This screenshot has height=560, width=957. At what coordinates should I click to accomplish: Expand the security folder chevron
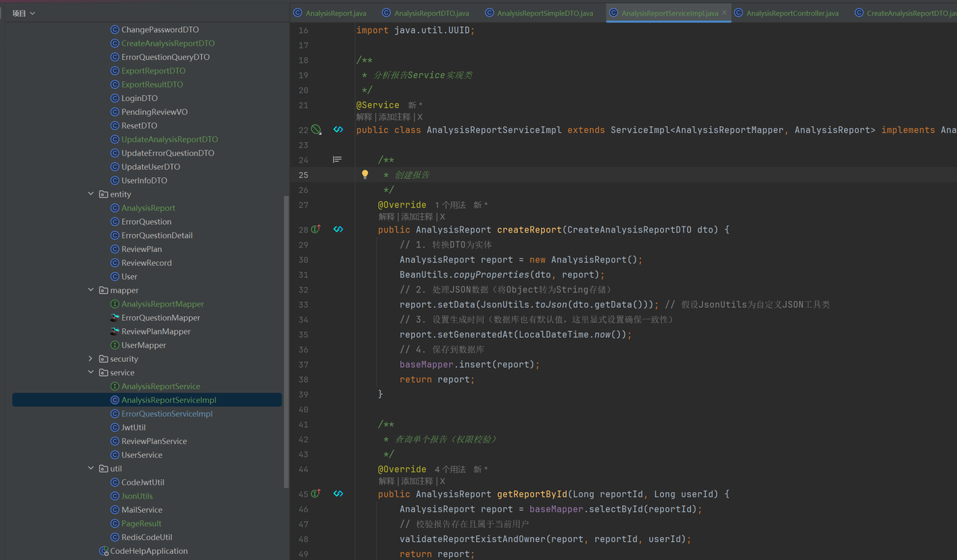click(91, 359)
